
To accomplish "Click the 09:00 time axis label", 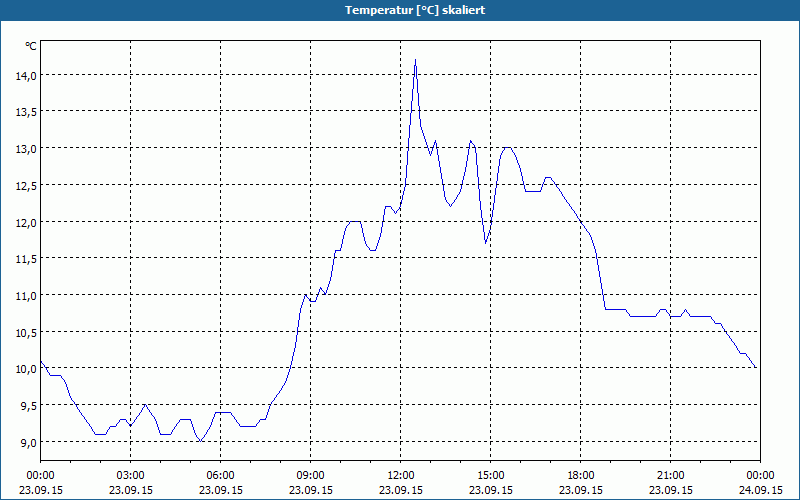I will tap(311, 476).
